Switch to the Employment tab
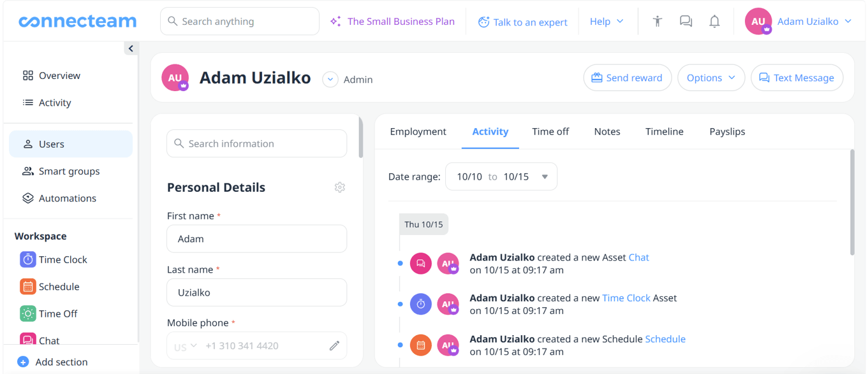This screenshot has width=868, height=374. coord(418,131)
